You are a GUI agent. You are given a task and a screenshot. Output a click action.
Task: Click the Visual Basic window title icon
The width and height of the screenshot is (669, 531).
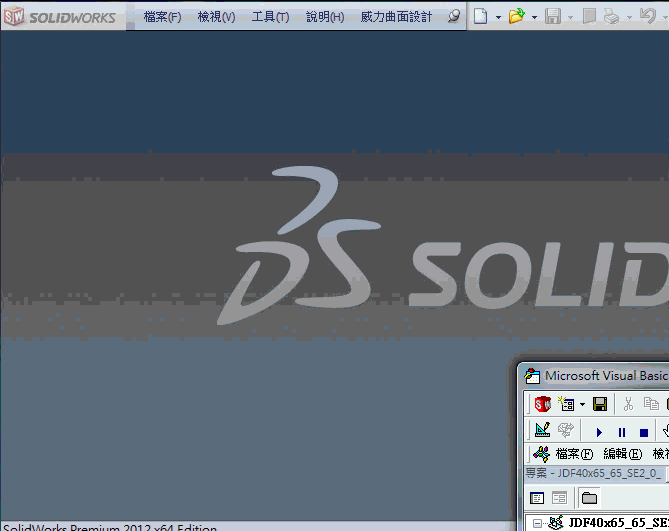pyautogui.click(x=532, y=376)
